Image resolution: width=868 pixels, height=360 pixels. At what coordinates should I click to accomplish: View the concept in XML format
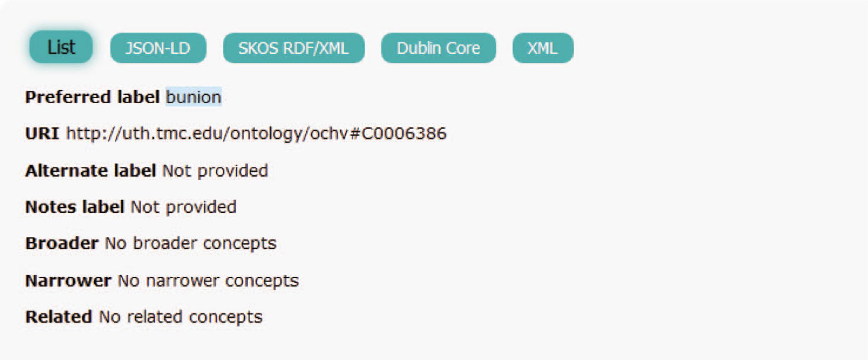(x=542, y=48)
